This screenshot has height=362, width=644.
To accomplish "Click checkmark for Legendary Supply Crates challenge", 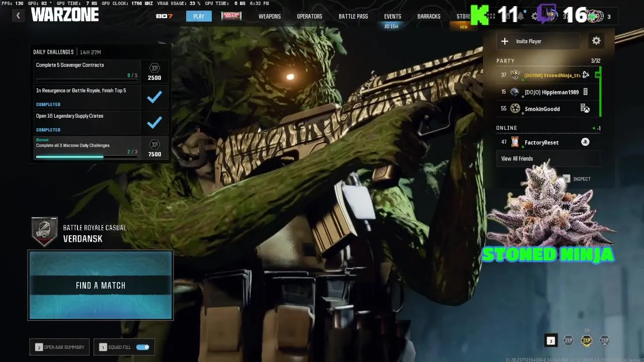I will click(154, 122).
